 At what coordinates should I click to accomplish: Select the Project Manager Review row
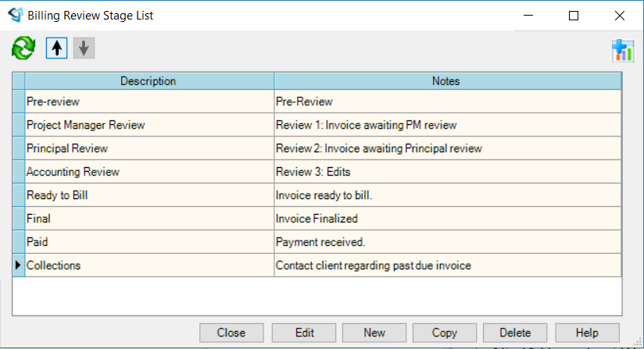coord(317,125)
